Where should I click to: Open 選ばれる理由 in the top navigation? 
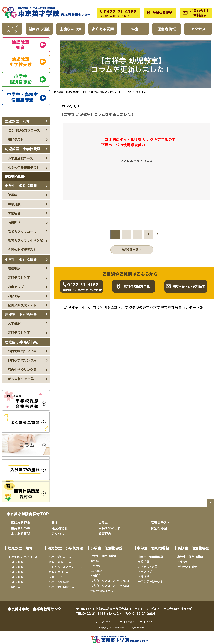click(39, 29)
